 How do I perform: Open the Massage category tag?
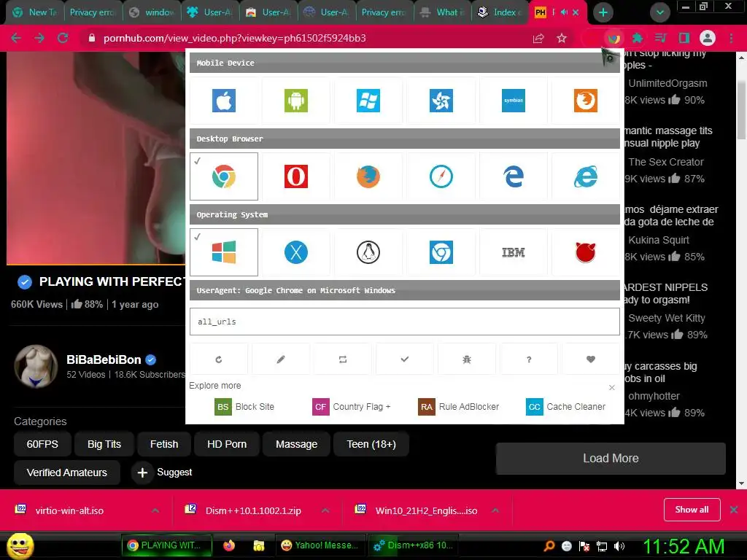tap(296, 444)
